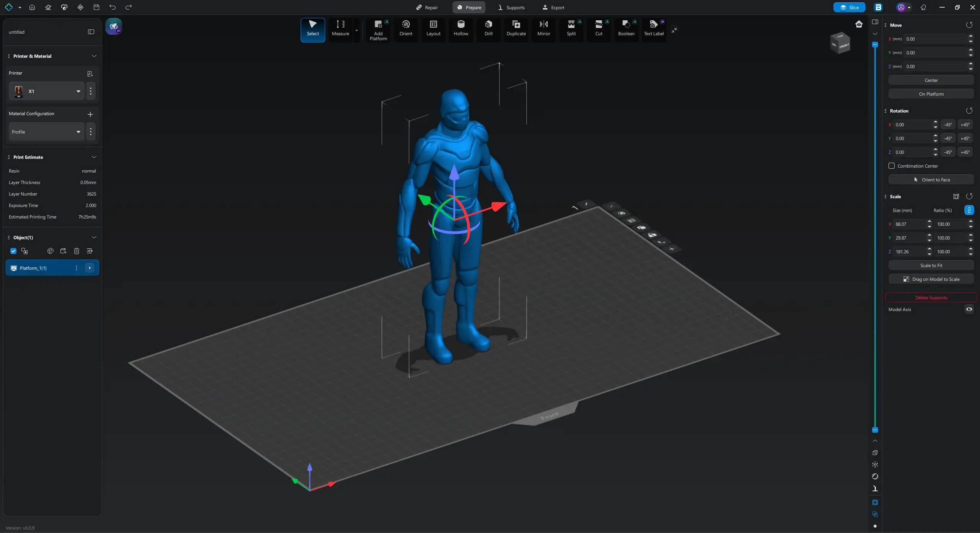
Task: Collapse the Printer & Material section
Action: [94, 56]
